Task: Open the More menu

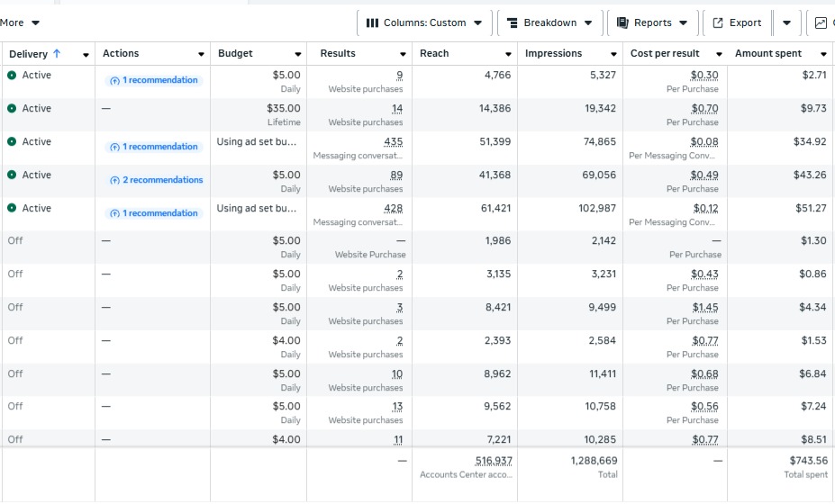Action: point(20,22)
